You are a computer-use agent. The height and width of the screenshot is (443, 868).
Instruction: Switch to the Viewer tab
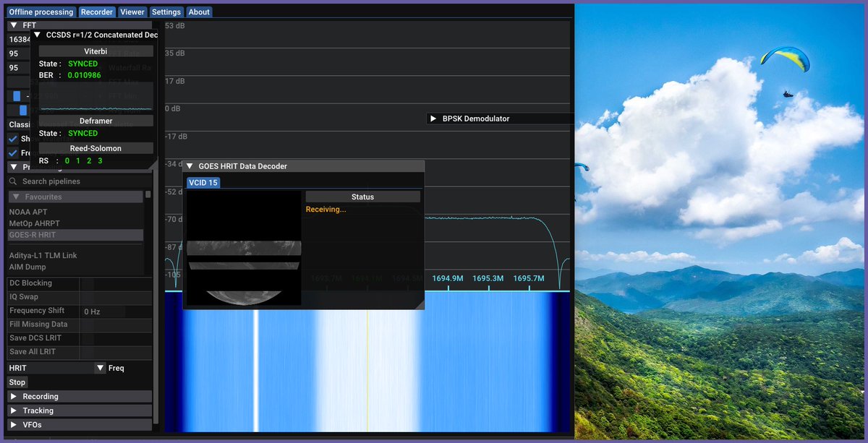(132, 12)
